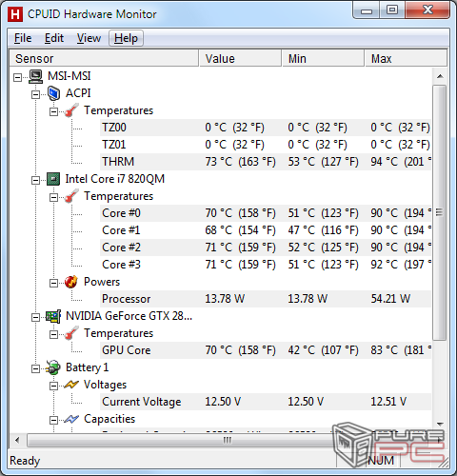Collapse the MSI-MSI root node

point(18,77)
